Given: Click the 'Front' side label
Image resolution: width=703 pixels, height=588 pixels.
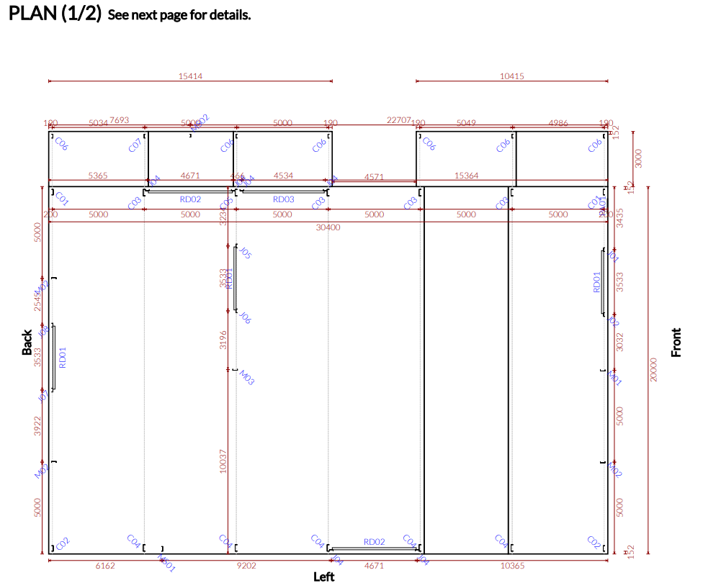Looking at the screenshot, I should [x=676, y=343].
